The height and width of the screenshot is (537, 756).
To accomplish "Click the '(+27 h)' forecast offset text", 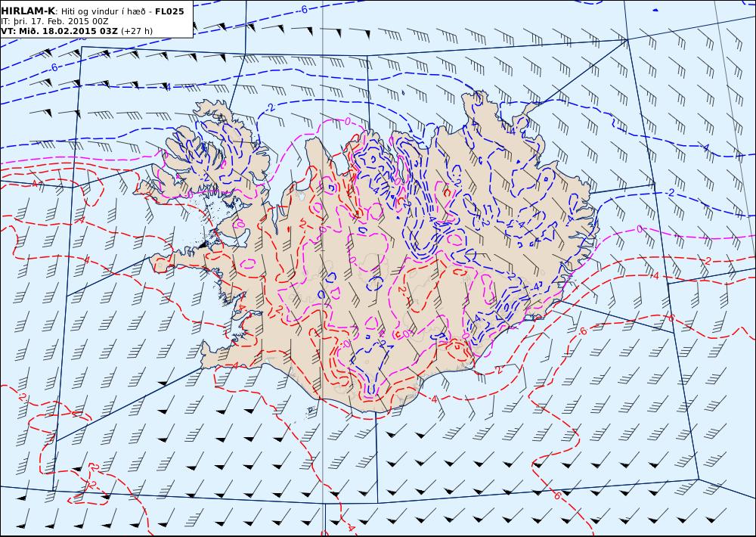I will (136, 31).
